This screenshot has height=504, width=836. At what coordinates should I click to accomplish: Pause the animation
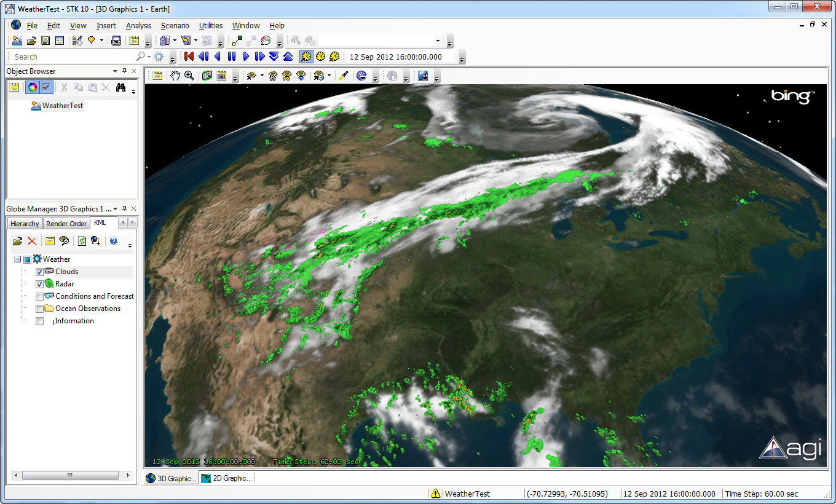(232, 57)
